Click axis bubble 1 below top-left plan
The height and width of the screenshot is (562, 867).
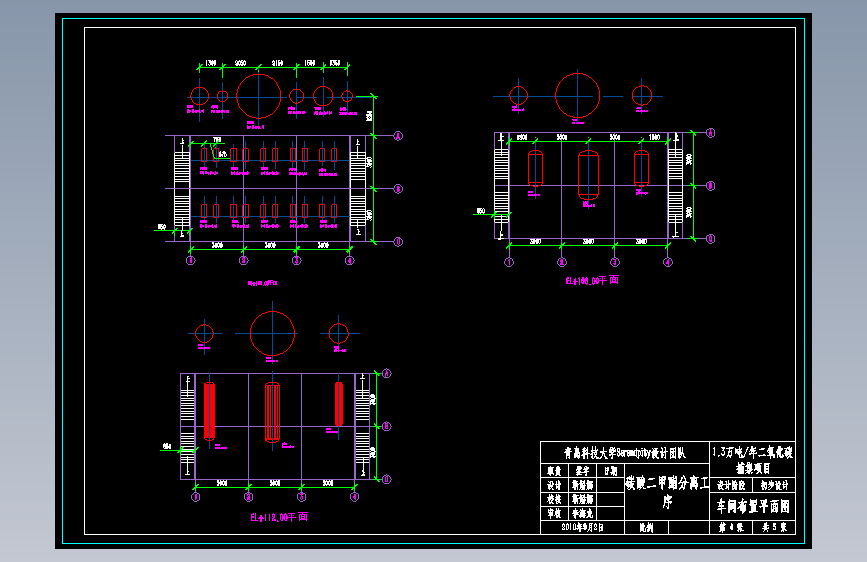click(190, 260)
